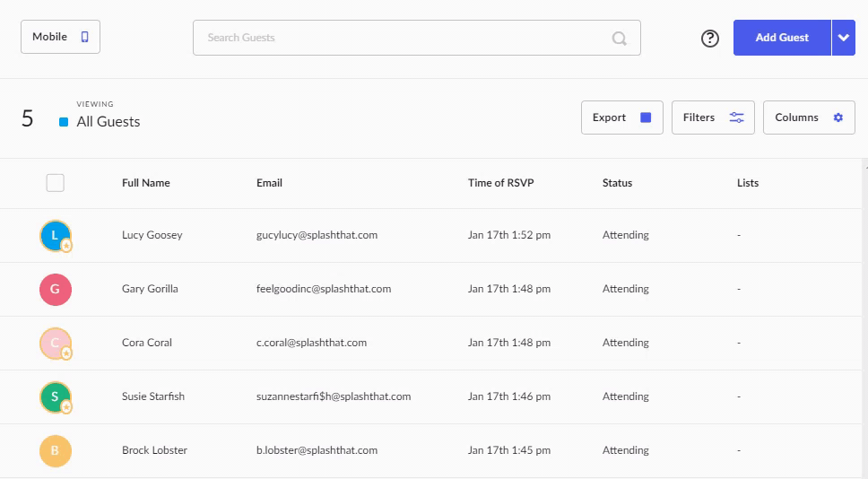Click the magnifier icon in the search box
The image size is (868, 479).
pos(620,39)
